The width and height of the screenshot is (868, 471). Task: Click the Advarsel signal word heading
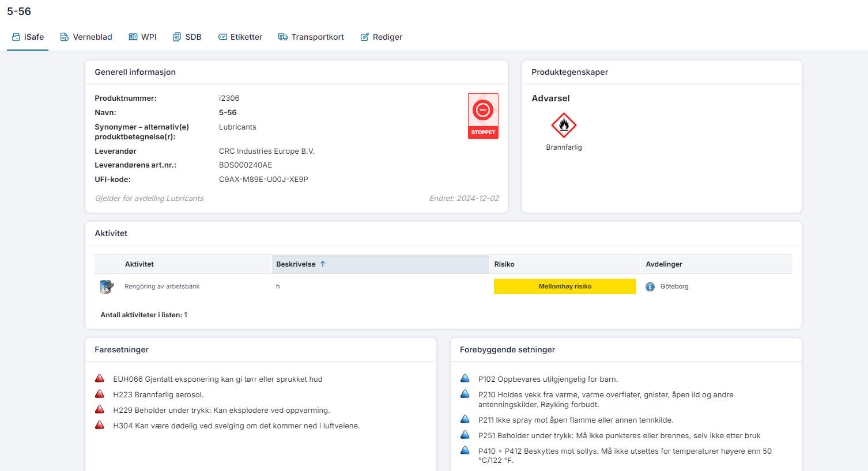click(x=550, y=98)
